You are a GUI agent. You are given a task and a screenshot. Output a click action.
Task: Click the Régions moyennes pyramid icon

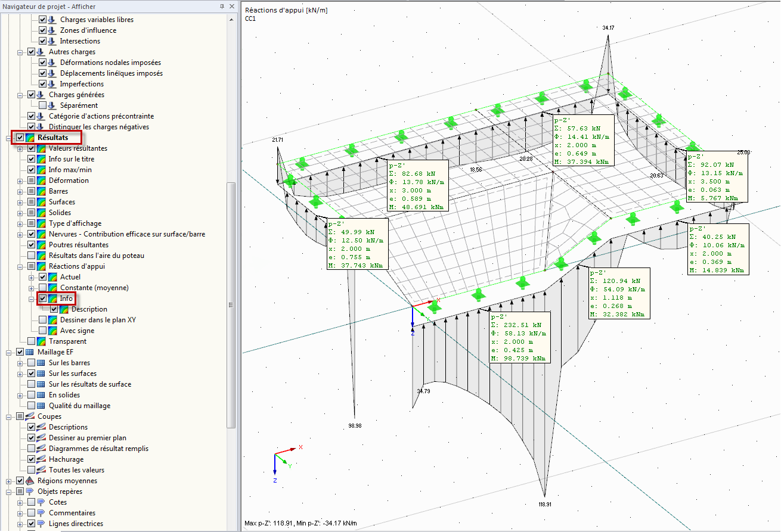(30, 481)
